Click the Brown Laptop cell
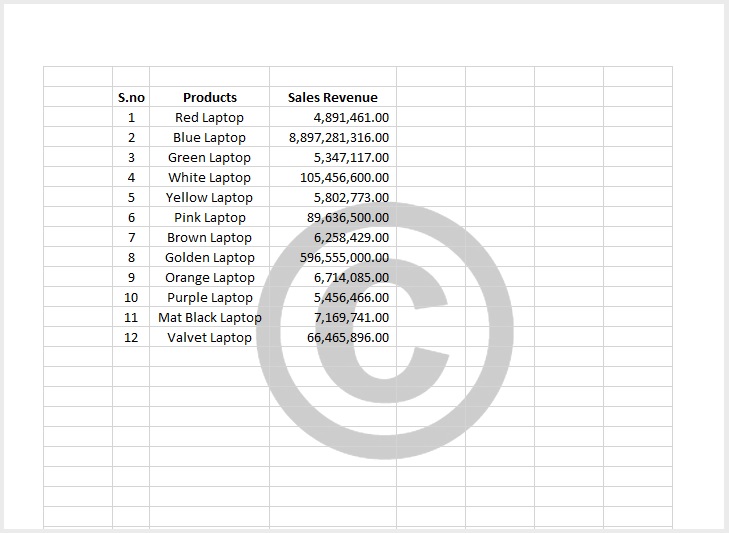Screen dimensions: 729x533 210,237
